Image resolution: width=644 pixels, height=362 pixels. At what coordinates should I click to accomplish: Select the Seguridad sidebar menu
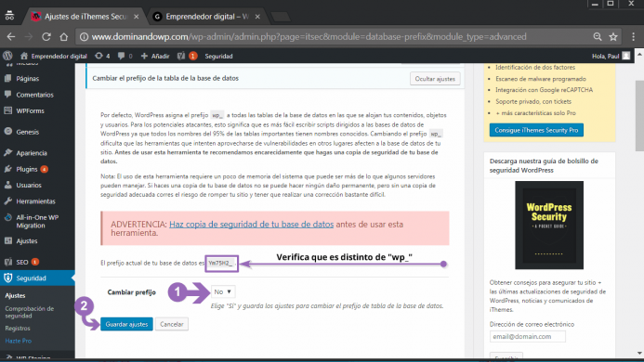(37, 278)
